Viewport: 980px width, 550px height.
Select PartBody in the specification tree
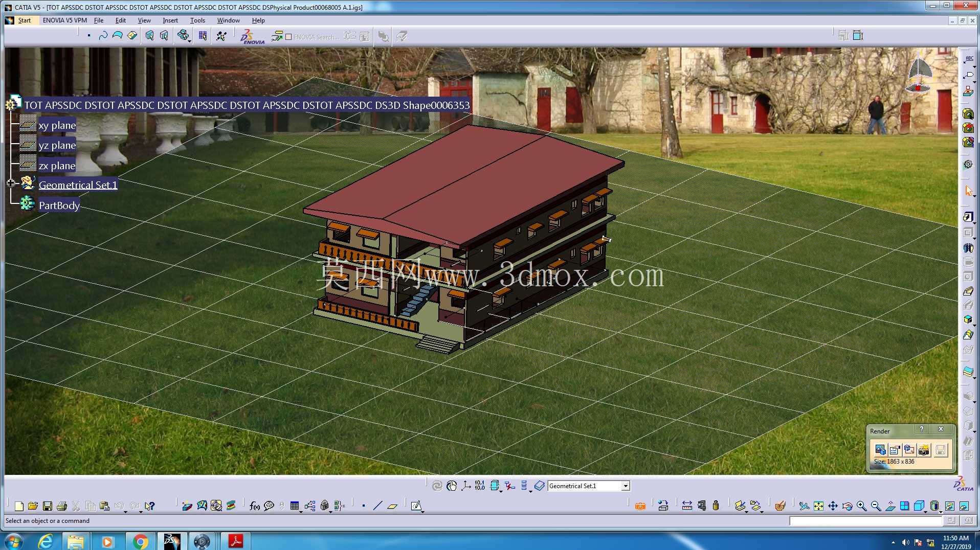(x=59, y=205)
